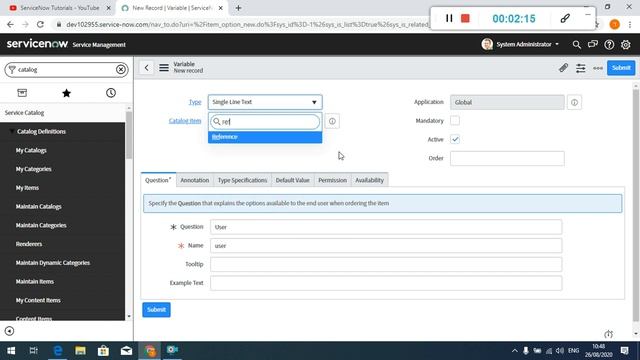Click the page vertical scrollbar
Viewport: 640px width, 360px height.
click(636, 204)
